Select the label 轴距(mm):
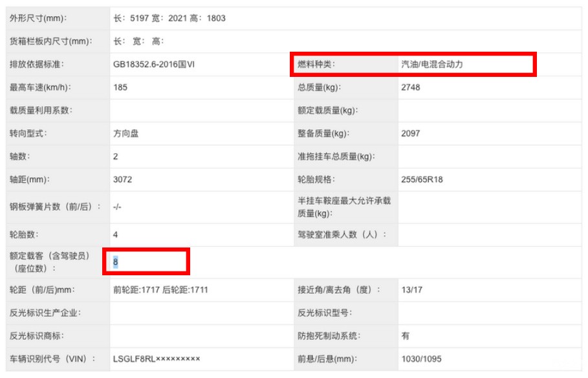 (30, 180)
